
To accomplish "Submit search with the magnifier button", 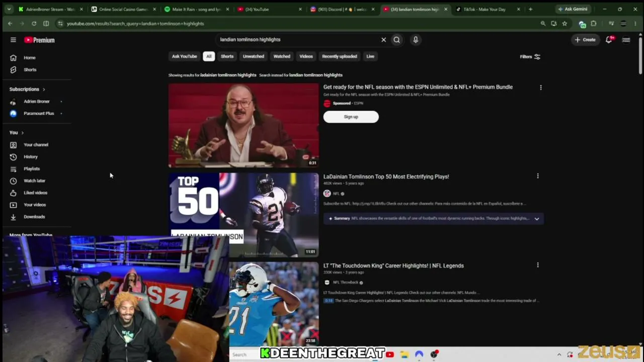I will [397, 40].
